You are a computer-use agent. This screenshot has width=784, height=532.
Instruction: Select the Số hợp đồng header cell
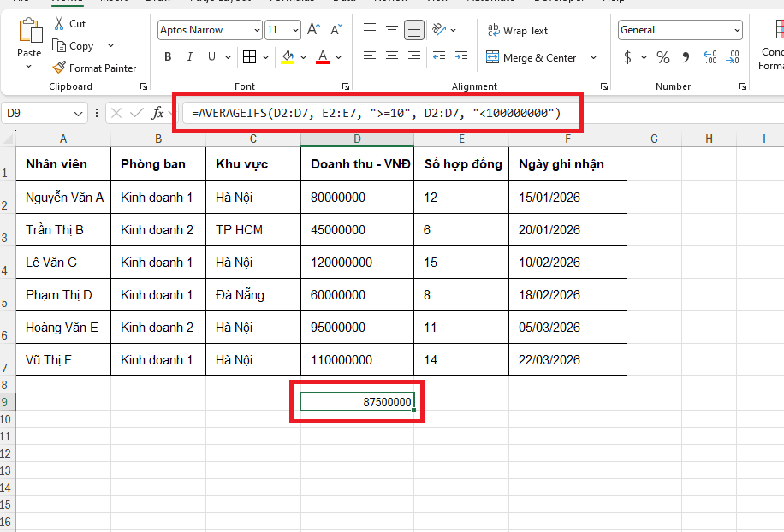point(461,164)
